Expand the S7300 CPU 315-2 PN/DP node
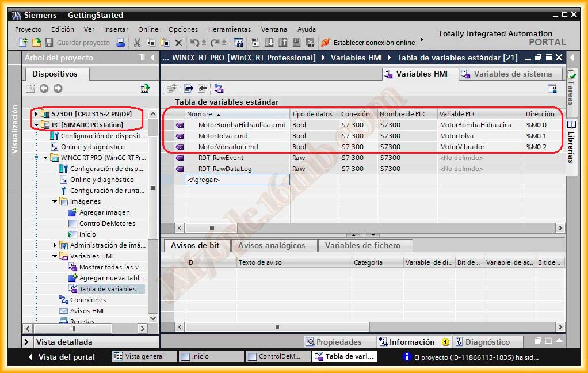The width and height of the screenshot is (588, 373). 37,114
